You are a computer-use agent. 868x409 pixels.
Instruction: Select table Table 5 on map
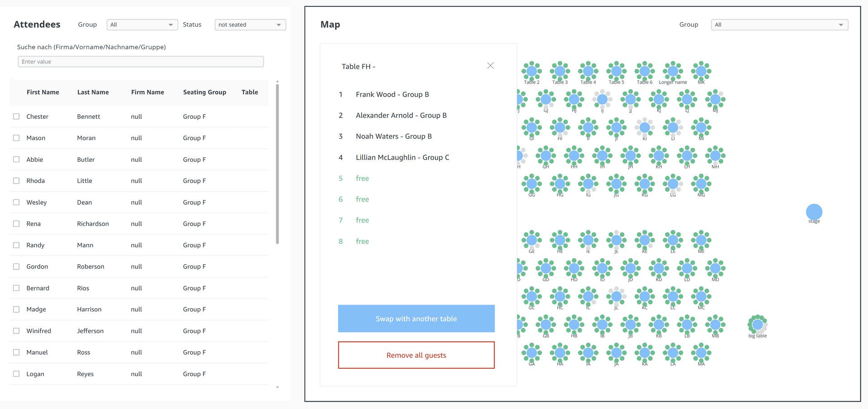click(x=616, y=71)
